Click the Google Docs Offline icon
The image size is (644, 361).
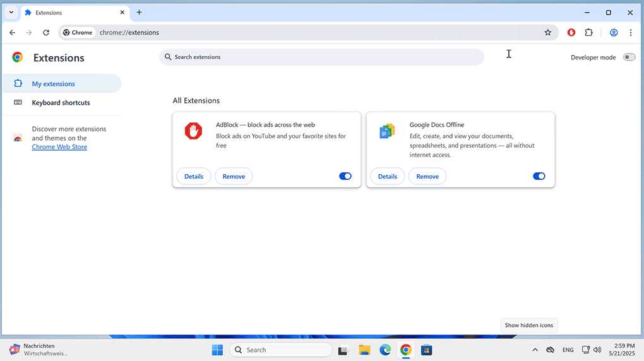(x=387, y=131)
